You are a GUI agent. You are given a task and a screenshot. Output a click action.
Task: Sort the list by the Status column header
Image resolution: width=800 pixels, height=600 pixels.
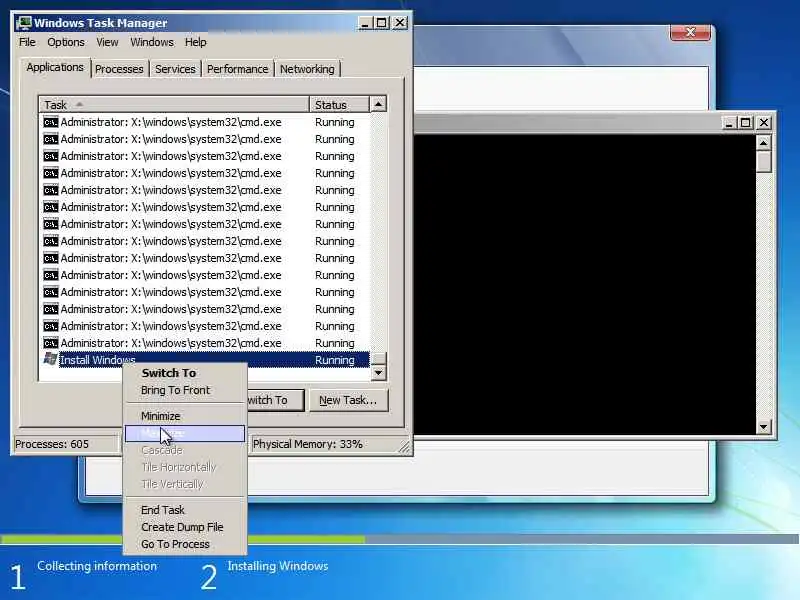(339, 105)
